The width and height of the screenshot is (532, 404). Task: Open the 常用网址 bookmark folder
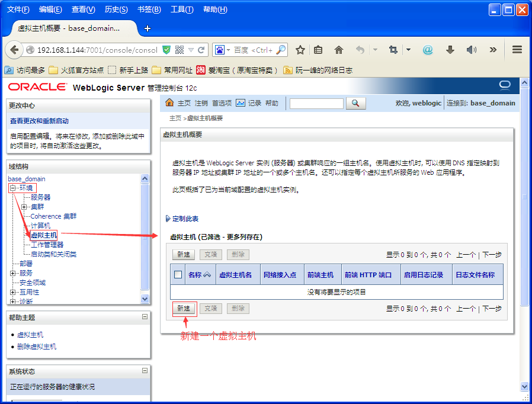[x=172, y=70]
